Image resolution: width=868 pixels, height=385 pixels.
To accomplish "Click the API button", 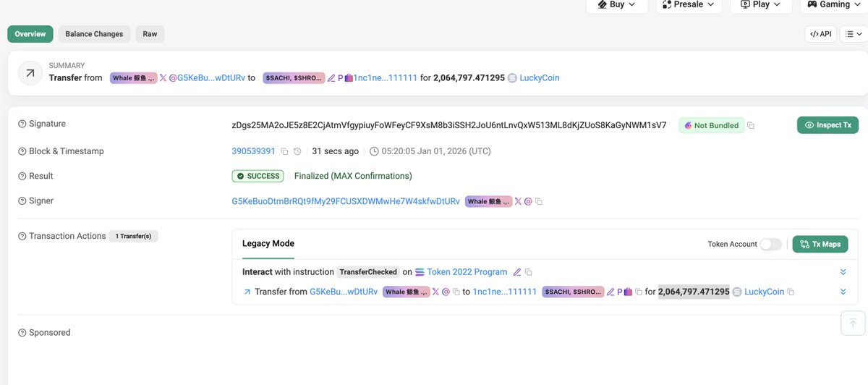I will coord(820,34).
